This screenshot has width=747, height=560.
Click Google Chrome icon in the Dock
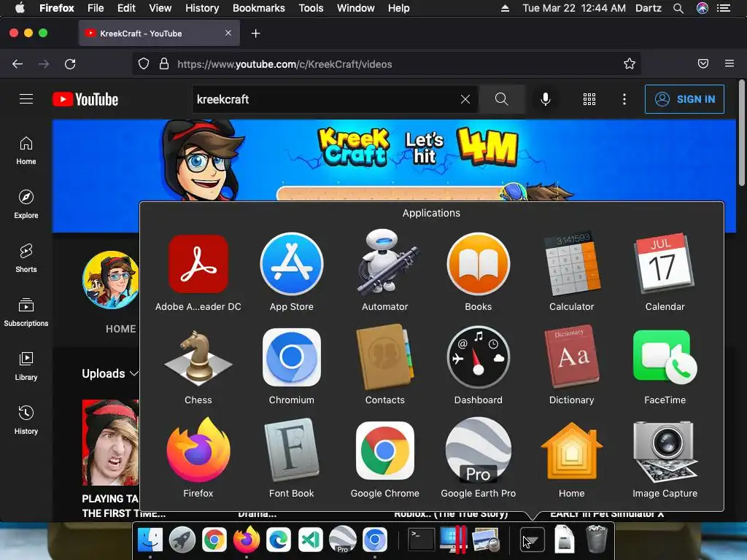point(214,540)
